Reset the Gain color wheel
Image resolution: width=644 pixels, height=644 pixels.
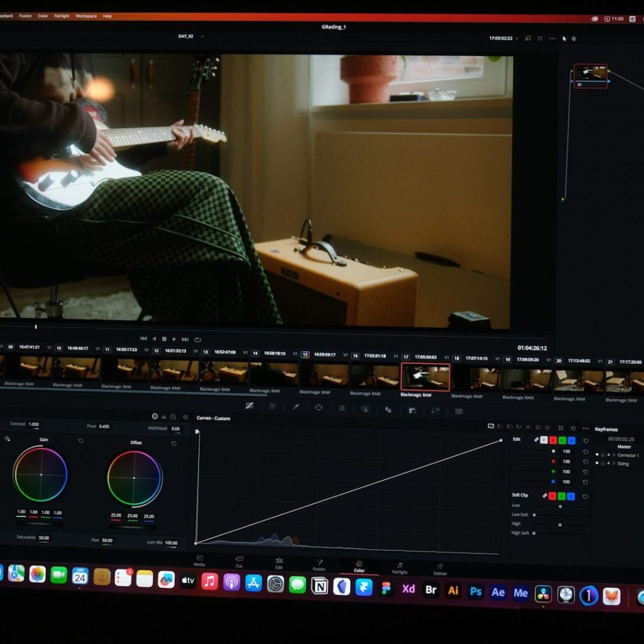[80, 440]
